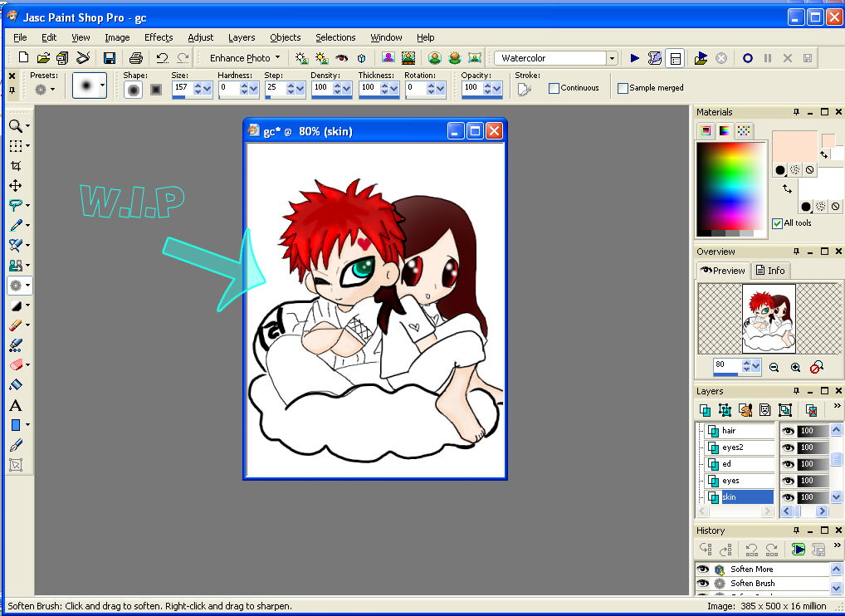The height and width of the screenshot is (616, 845).
Task: Select the ed layer
Action: click(x=740, y=464)
